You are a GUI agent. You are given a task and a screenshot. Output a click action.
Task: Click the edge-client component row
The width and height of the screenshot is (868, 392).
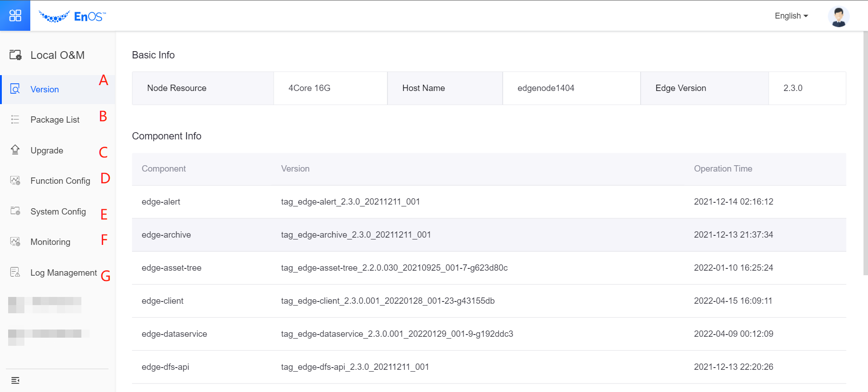pos(488,301)
